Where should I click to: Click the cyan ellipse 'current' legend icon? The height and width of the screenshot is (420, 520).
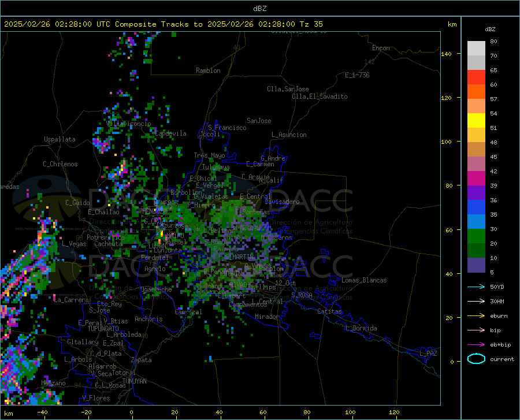[476, 359]
